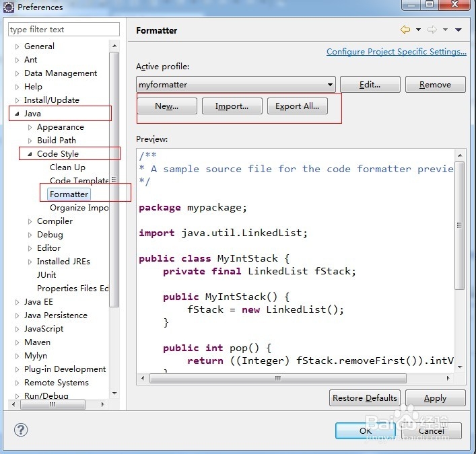Select the Formatter tree item

[69, 194]
